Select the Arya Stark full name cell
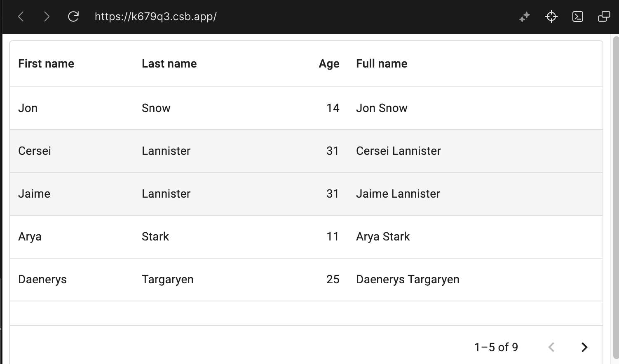This screenshot has width=619, height=364. tap(383, 237)
